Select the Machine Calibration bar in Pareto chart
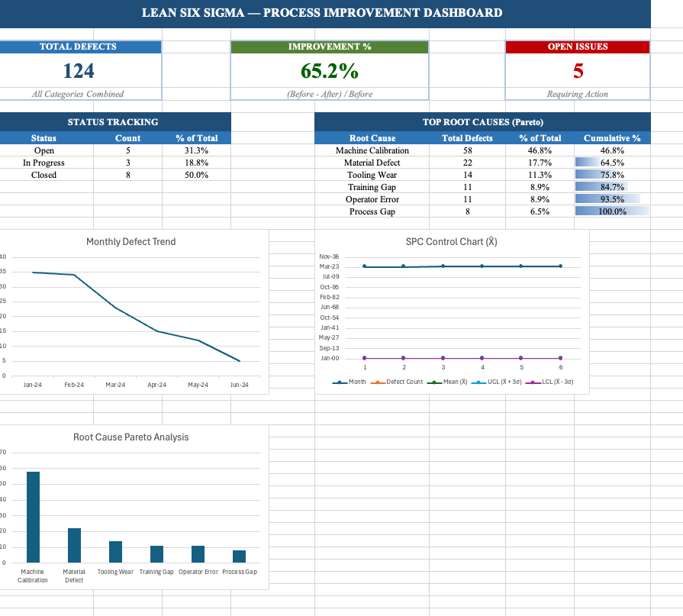The image size is (683, 616). point(32,515)
